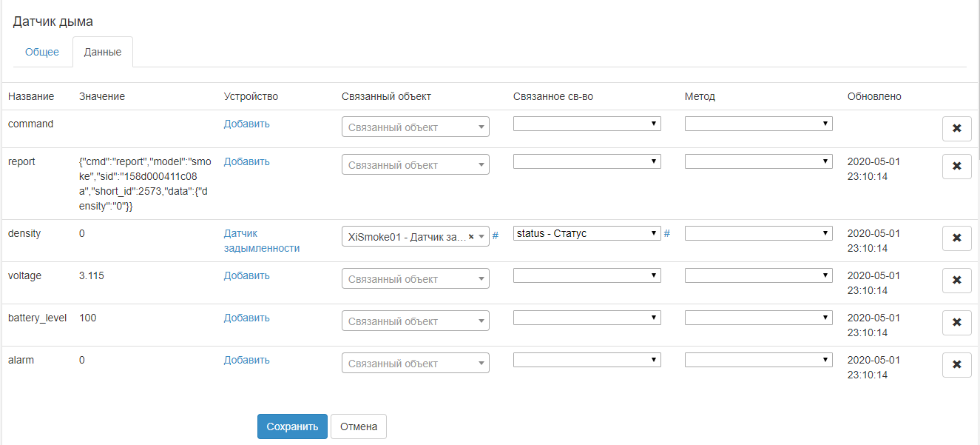Click Добавить link in battery_level row
980x445 pixels.
point(247,318)
